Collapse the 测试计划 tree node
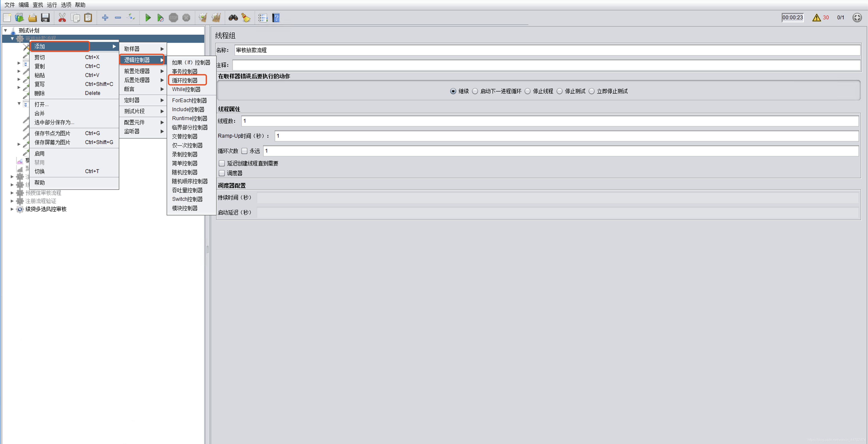Image resolution: width=868 pixels, height=444 pixels. point(5,30)
